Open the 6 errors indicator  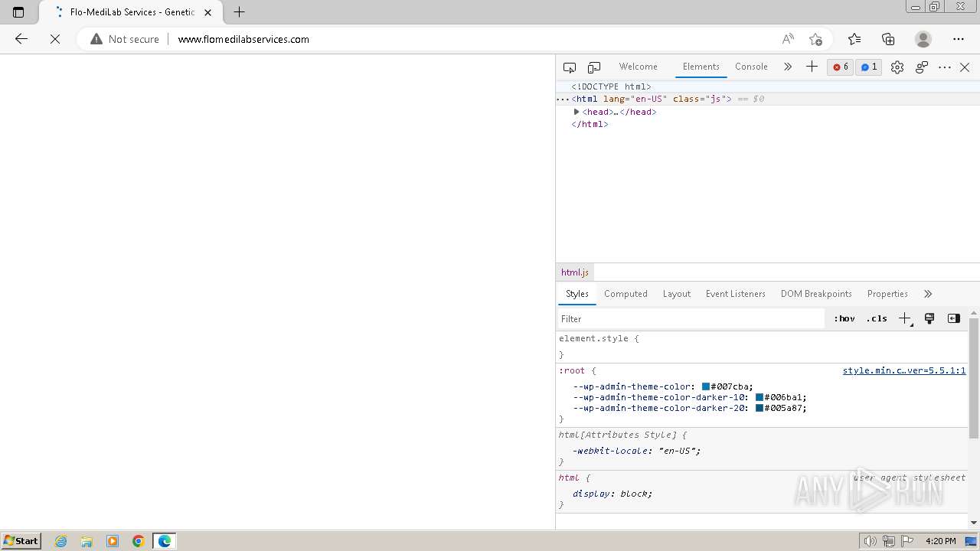point(841,67)
